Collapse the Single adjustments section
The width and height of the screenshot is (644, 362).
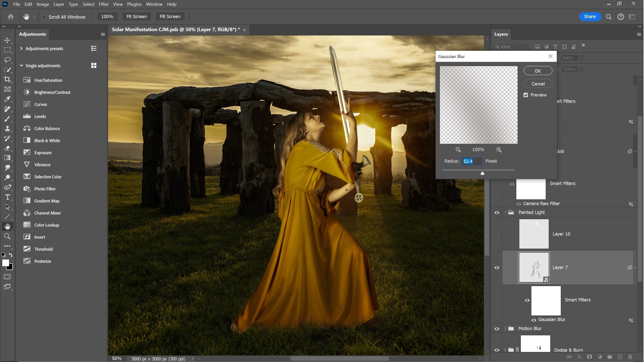coord(21,65)
